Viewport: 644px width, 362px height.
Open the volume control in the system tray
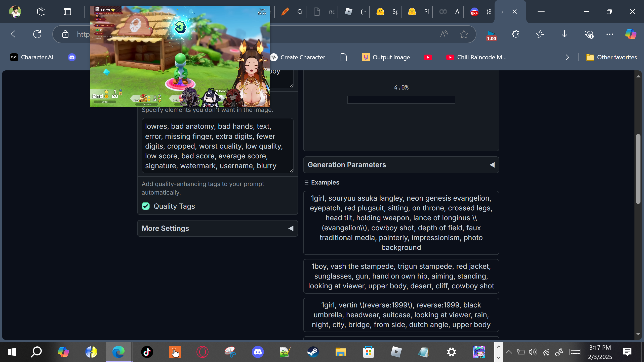pyautogui.click(x=533, y=352)
